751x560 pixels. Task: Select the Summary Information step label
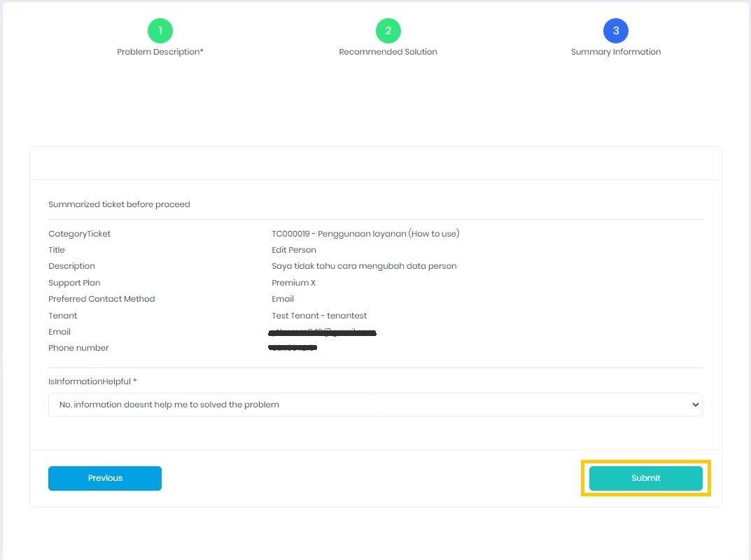(615, 51)
